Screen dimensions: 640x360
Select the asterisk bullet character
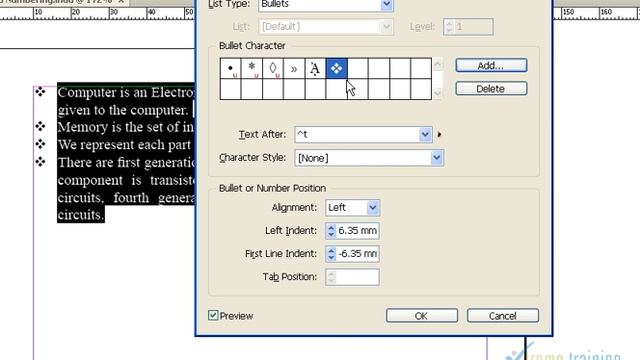point(251,68)
